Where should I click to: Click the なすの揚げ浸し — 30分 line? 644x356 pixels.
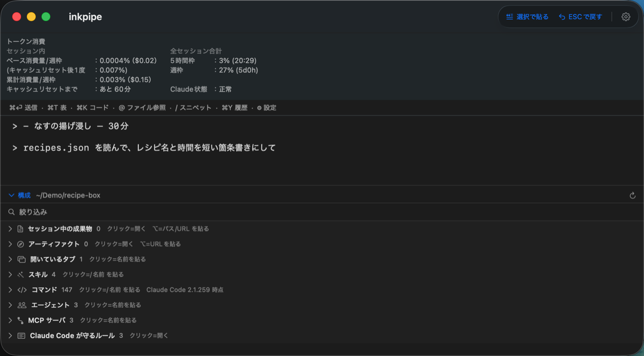point(75,127)
